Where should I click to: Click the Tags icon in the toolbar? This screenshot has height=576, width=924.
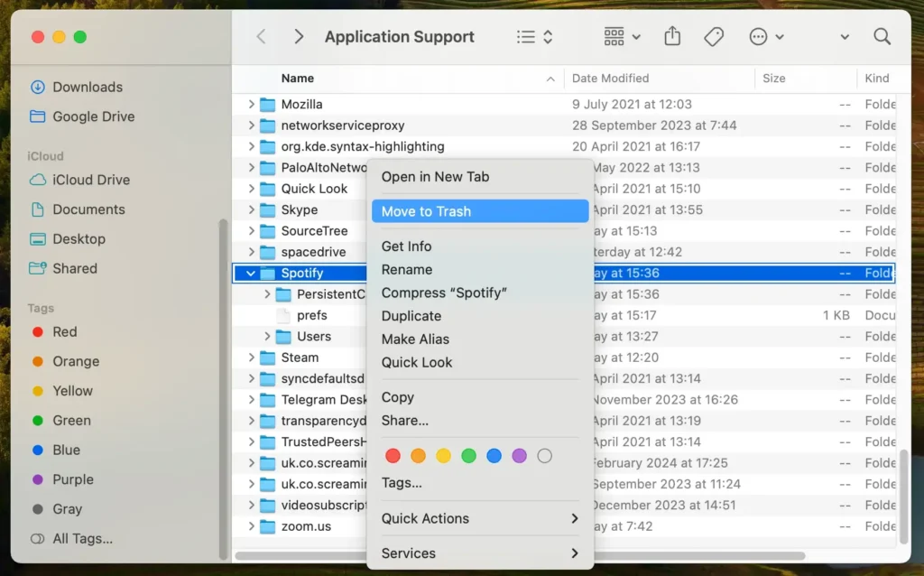pyautogui.click(x=714, y=36)
